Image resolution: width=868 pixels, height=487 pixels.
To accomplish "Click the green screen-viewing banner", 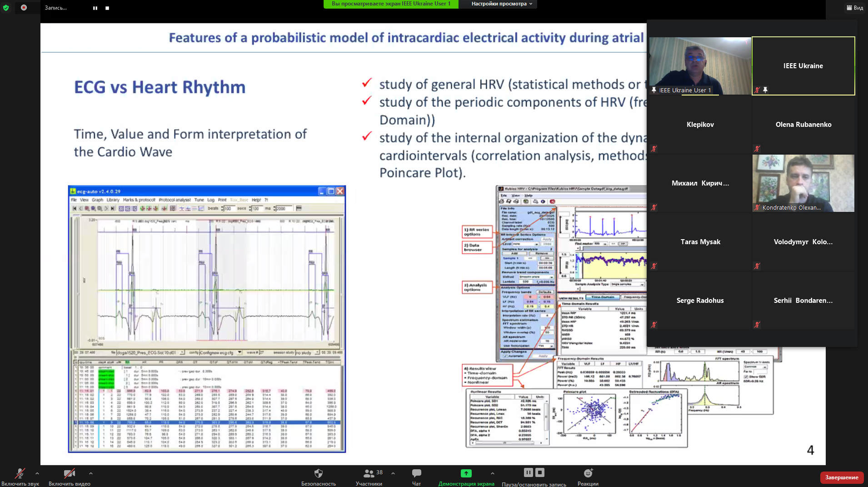I will (391, 4).
